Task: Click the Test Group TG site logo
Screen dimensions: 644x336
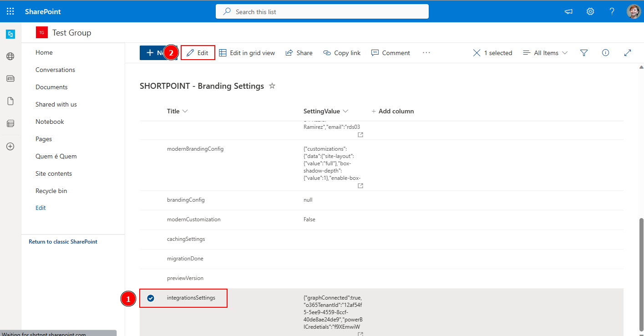Action: 42,33
